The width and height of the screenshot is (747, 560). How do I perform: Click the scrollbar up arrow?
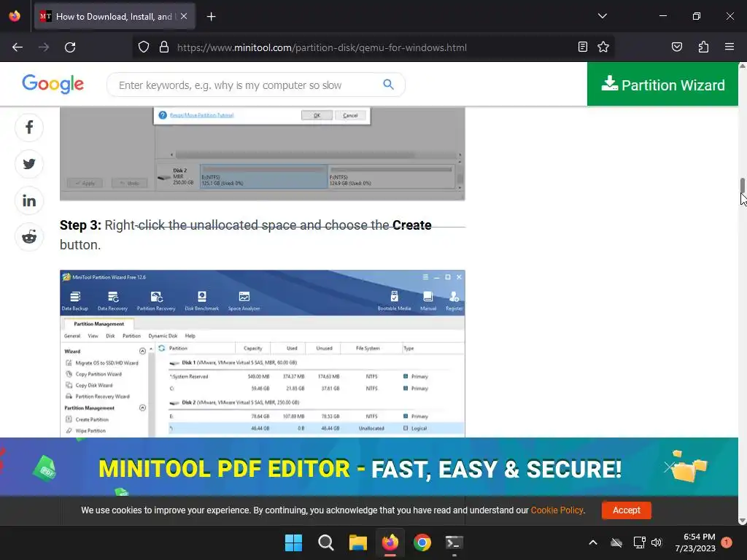pyautogui.click(x=742, y=66)
